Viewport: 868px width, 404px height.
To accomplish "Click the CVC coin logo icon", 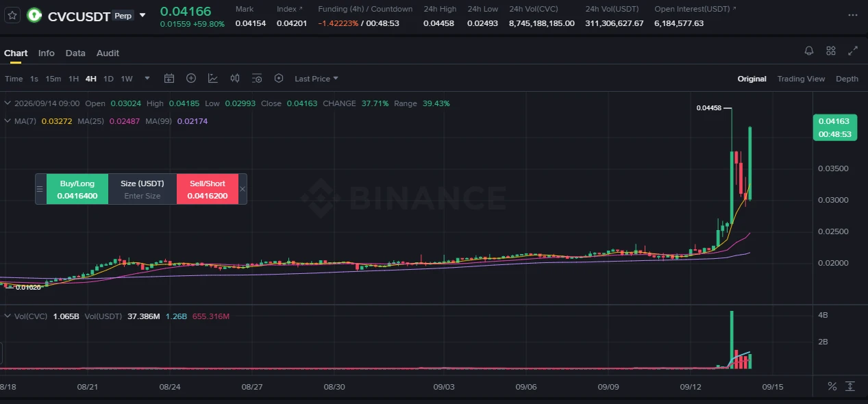I will tap(34, 16).
